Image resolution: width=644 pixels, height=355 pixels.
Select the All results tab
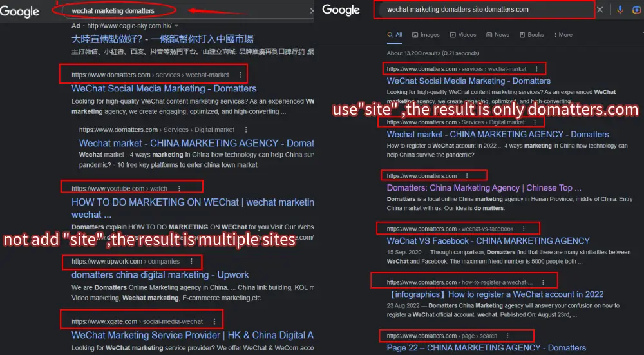(x=395, y=35)
